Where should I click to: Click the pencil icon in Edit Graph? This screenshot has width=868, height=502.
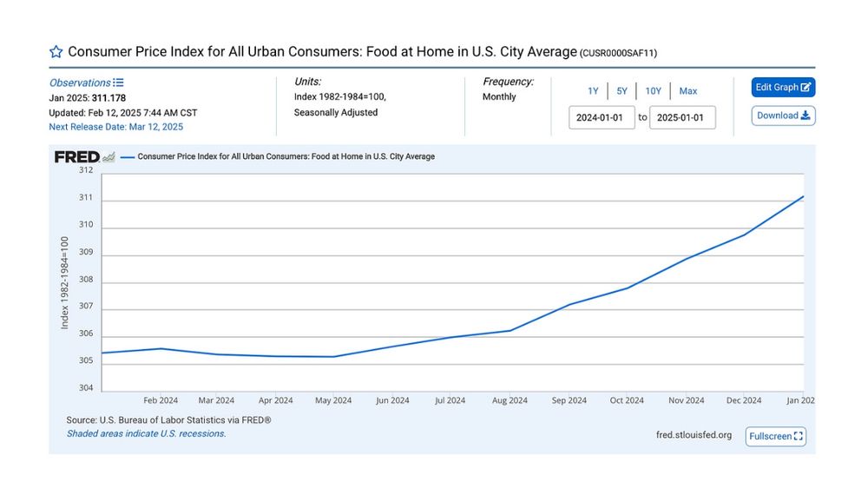806,87
